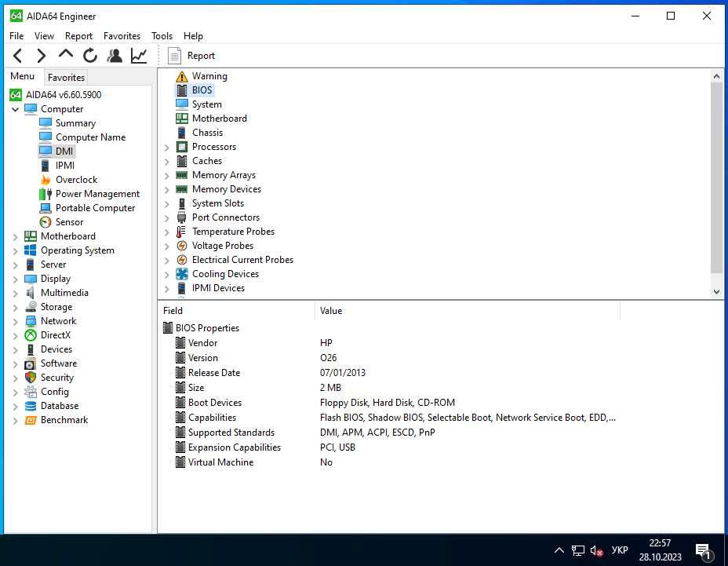Viewport: 728px width, 566px height.
Task: Click the Benchmark orange icon in the tree
Action: click(31, 420)
